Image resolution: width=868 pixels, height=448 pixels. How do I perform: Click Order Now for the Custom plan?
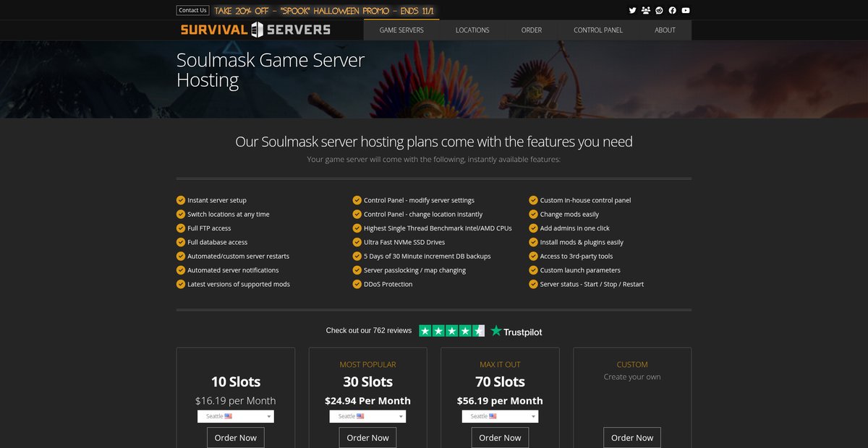click(632, 438)
